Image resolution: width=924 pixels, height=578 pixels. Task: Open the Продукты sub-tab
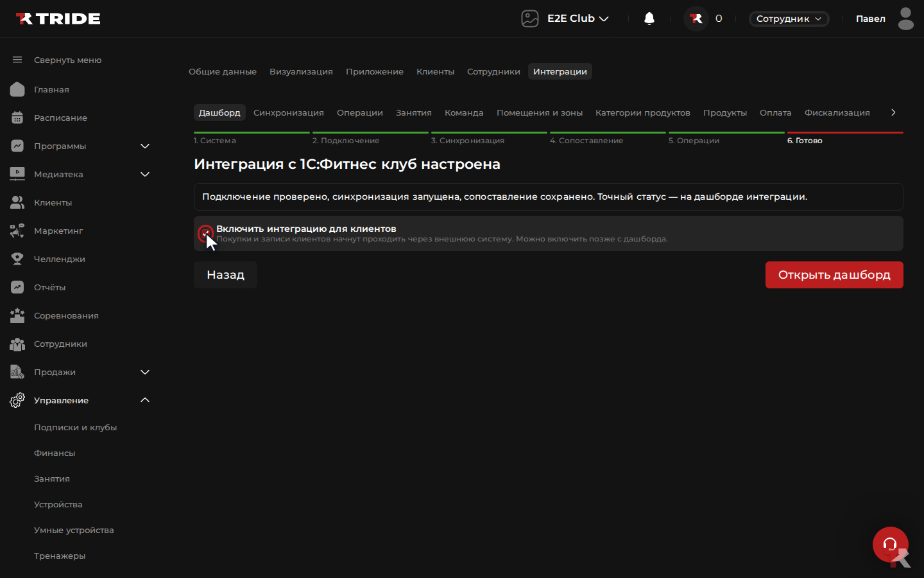tap(725, 112)
